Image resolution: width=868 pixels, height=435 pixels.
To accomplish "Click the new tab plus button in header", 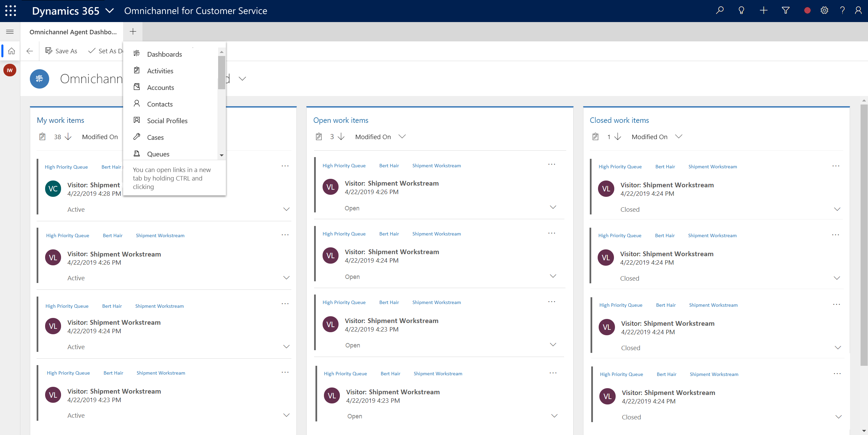I will [x=133, y=32].
